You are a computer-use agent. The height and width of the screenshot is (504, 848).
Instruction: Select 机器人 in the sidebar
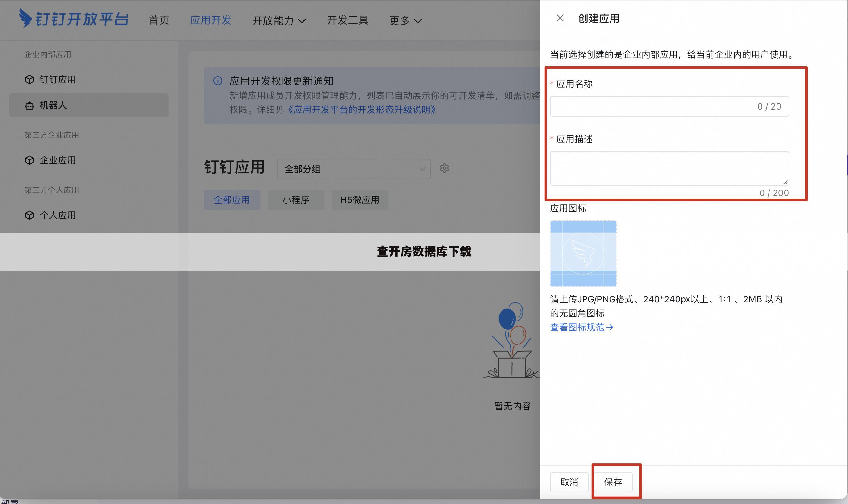click(89, 105)
